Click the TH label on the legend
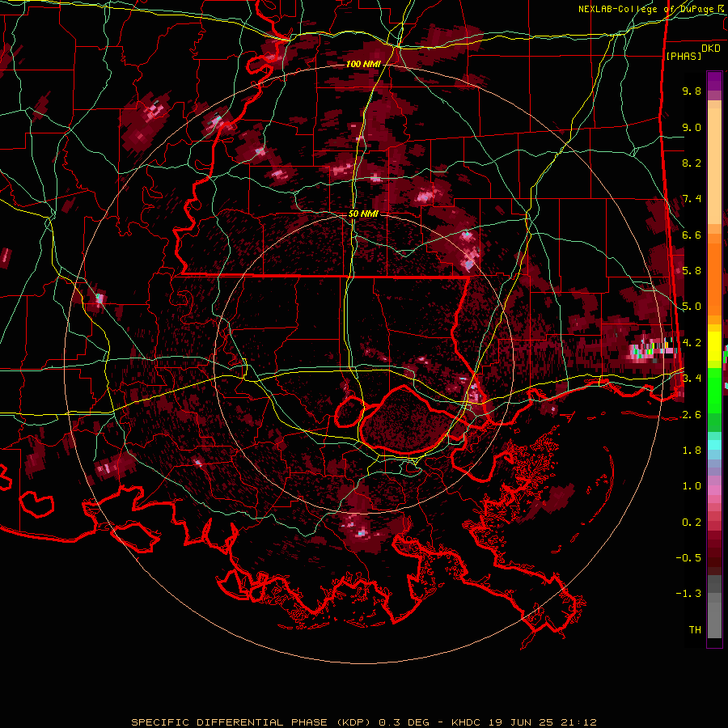The image size is (728, 728). tap(695, 630)
